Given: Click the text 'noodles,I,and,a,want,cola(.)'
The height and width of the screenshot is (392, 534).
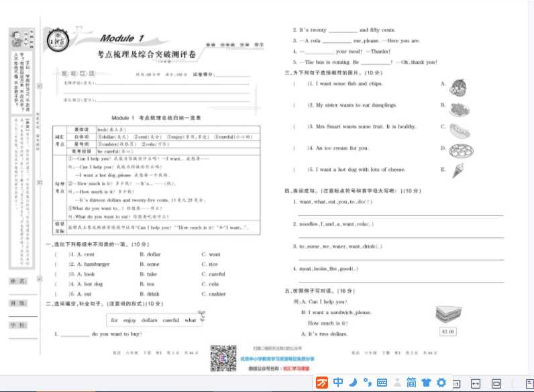Looking at the screenshot, I should pos(336,224).
